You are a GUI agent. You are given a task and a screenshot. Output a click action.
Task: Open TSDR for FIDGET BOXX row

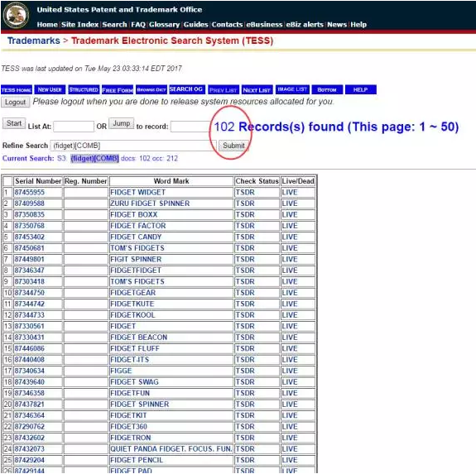pyautogui.click(x=245, y=215)
